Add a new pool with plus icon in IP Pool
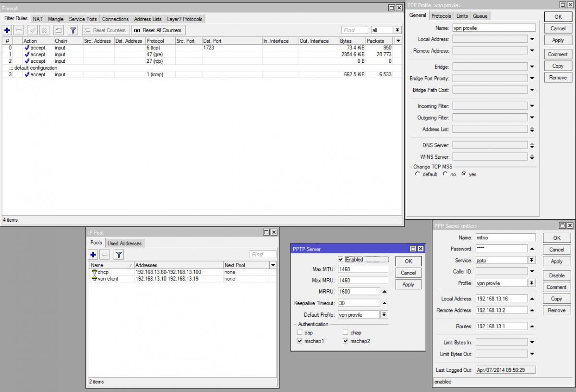This screenshot has height=392, width=576. click(94, 254)
